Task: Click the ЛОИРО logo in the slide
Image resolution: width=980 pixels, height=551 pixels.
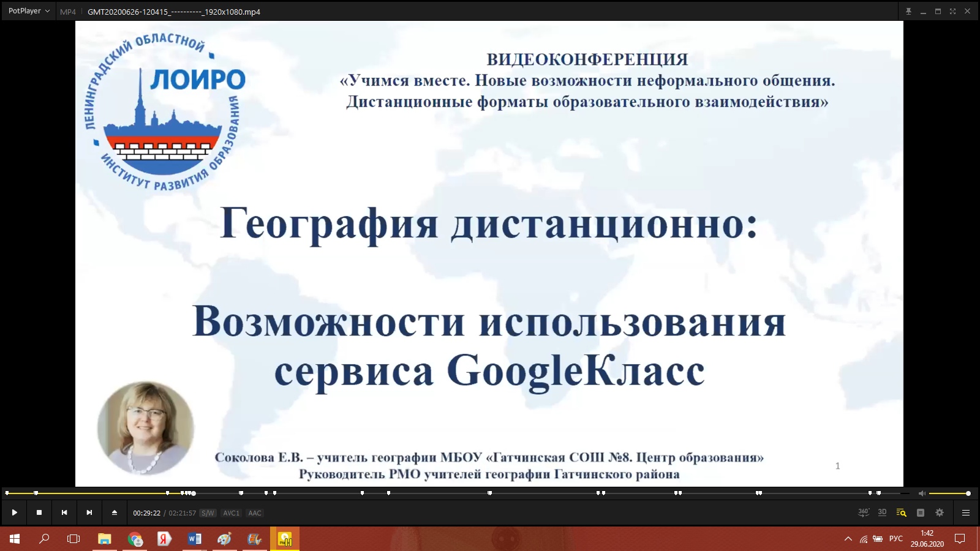Action: pos(164,111)
